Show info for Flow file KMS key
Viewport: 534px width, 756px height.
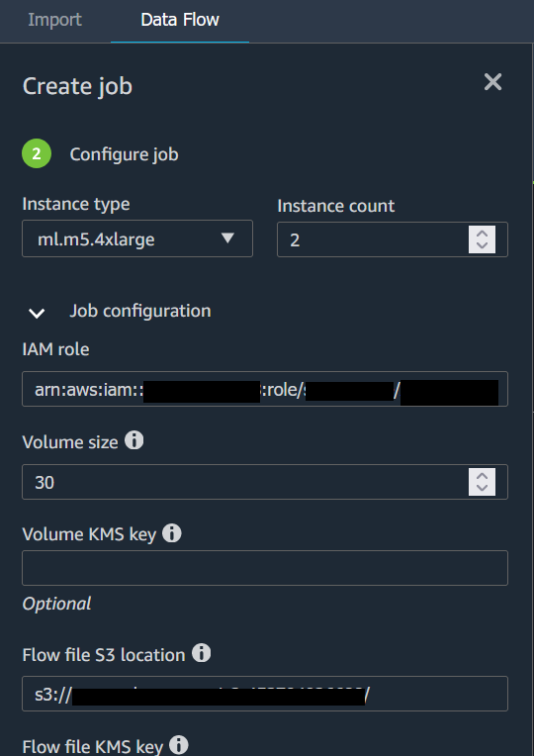pyautogui.click(x=178, y=745)
